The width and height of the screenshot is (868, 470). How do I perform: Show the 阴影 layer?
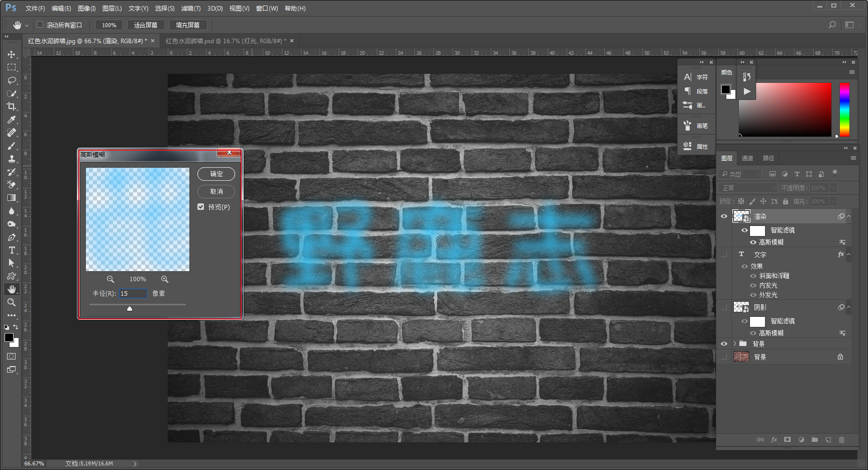pyautogui.click(x=724, y=307)
